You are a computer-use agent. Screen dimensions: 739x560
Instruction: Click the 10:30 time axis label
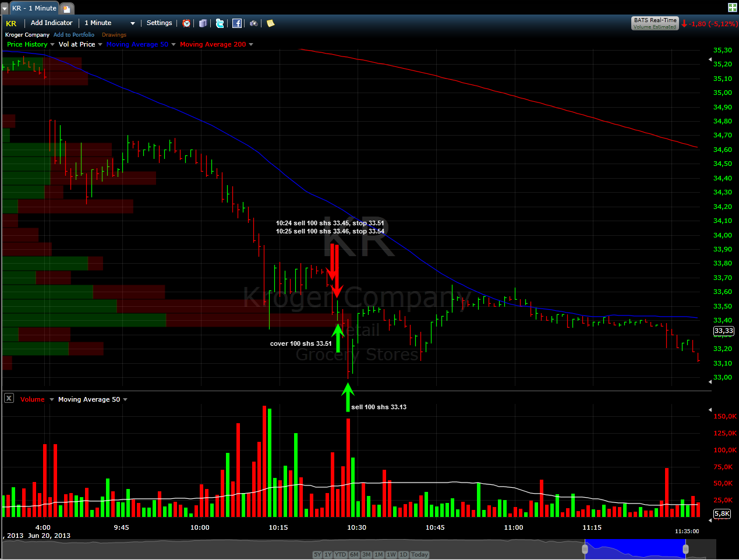point(356,527)
